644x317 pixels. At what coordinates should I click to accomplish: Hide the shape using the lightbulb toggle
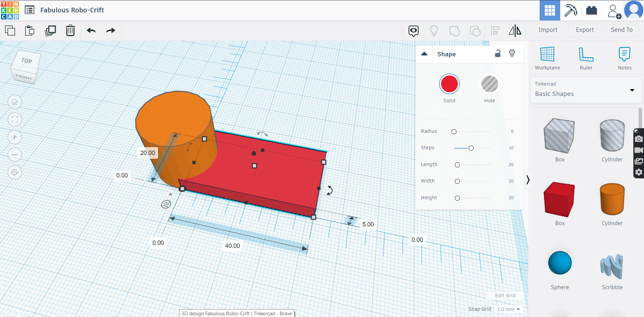(x=512, y=53)
